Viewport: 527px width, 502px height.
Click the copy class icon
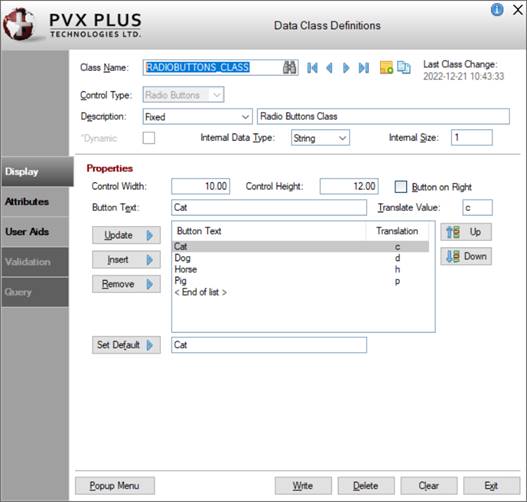(x=404, y=67)
